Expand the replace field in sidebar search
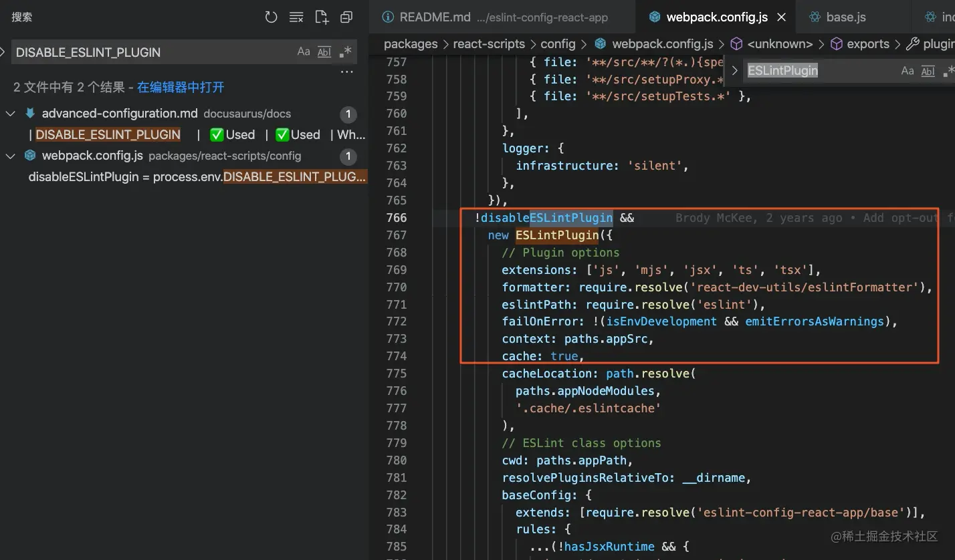Image resolution: width=955 pixels, height=560 pixels. [3, 51]
